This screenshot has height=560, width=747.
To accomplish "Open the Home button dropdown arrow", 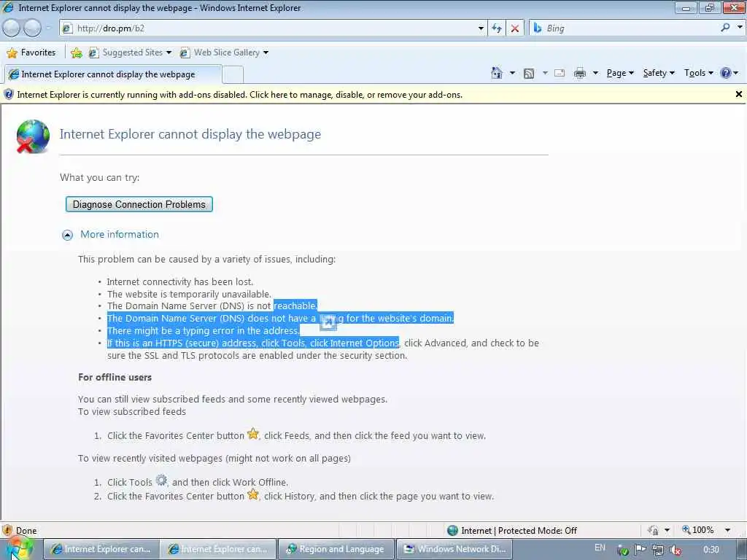I will (x=513, y=73).
